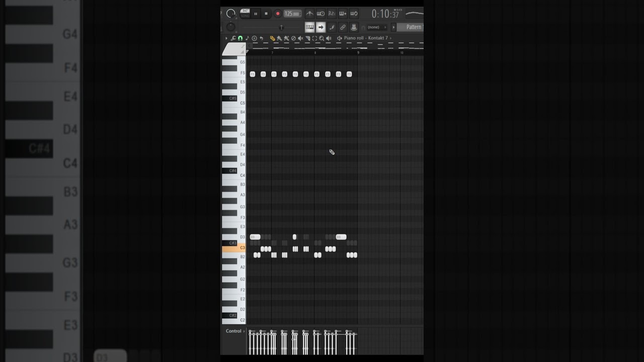Open the piano roll main menu arrow
The height and width of the screenshot is (362, 644).
pos(226,38)
